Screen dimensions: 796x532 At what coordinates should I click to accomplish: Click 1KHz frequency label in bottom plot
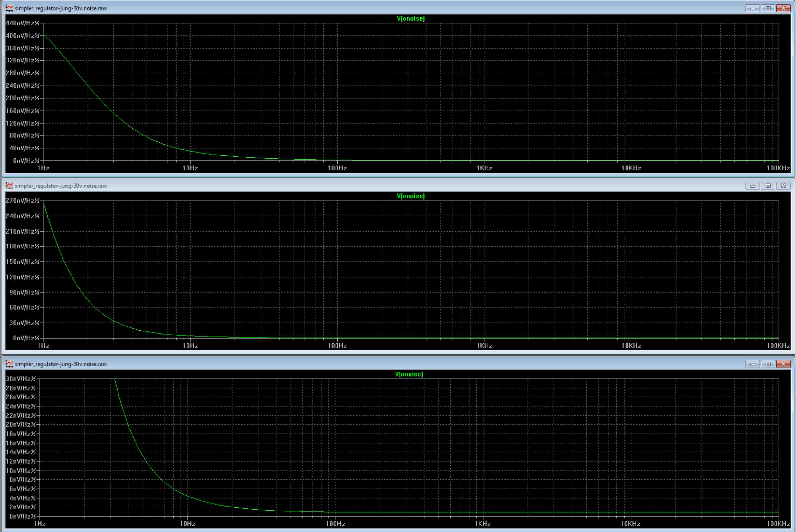[483, 524]
